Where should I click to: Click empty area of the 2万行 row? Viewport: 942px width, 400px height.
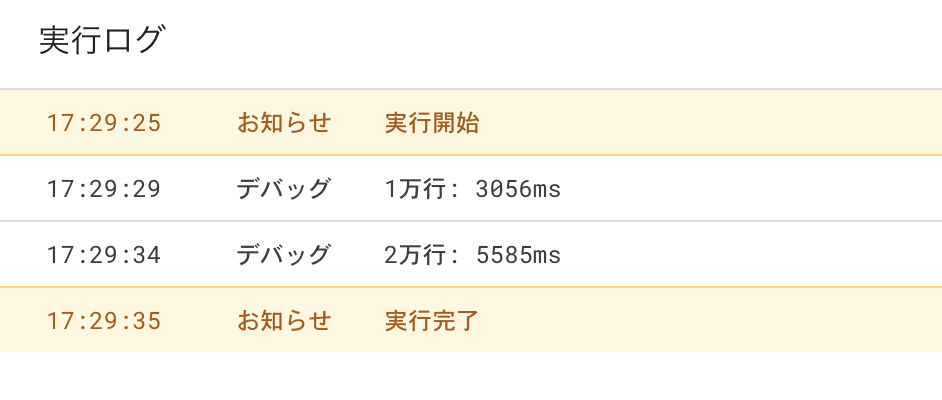(751, 255)
